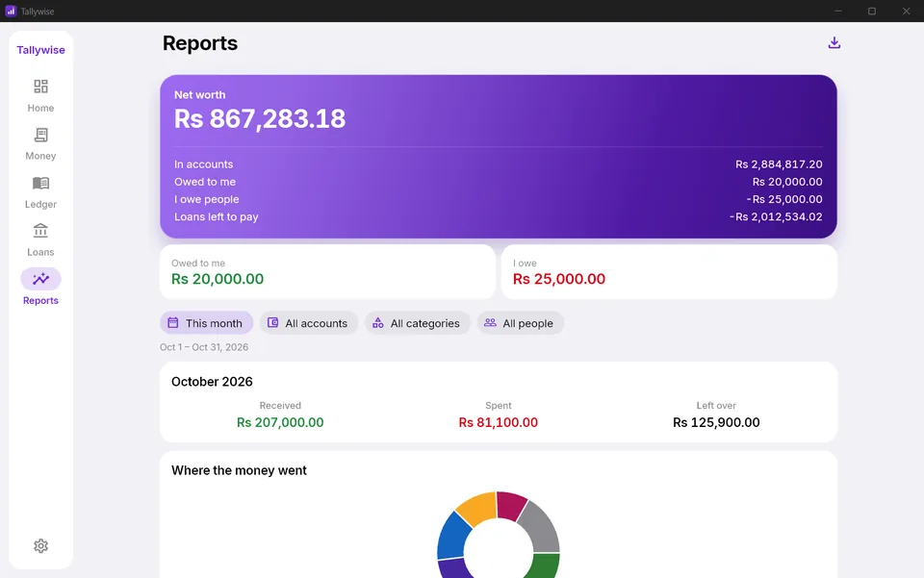The height and width of the screenshot is (578, 924).
Task: Click the green donut chart segment
Action: coord(544,565)
